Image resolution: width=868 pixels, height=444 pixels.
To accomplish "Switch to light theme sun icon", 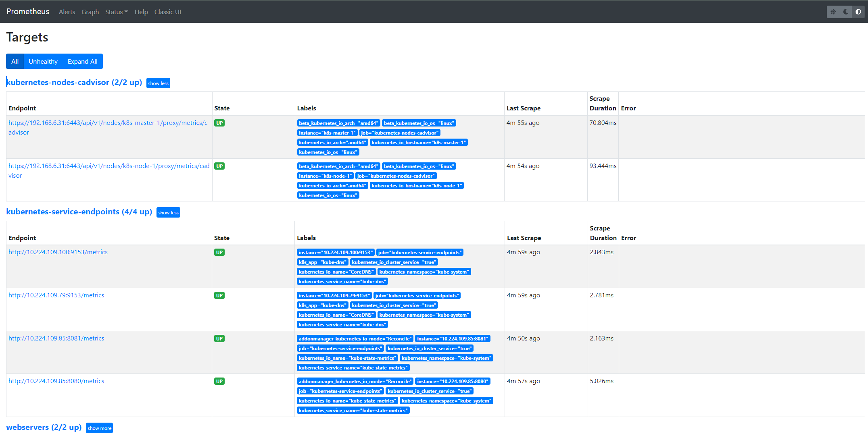I will (x=833, y=12).
